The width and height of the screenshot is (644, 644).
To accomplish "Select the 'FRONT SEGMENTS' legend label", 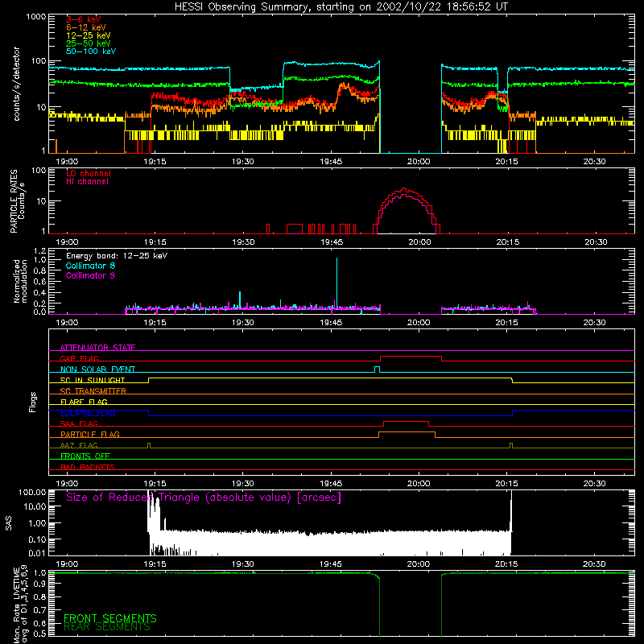I will [x=110, y=618].
